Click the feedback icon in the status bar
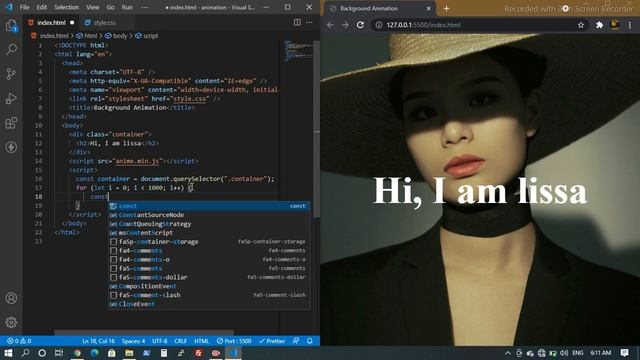Image resolution: width=640 pixels, height=360 pixels. tap(296, 341)
